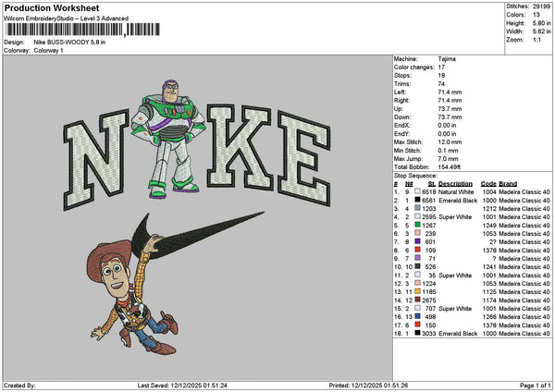The image size is (555, 392).
Task: Choose the red swatch beside 150 stitches
Action: 418,325
